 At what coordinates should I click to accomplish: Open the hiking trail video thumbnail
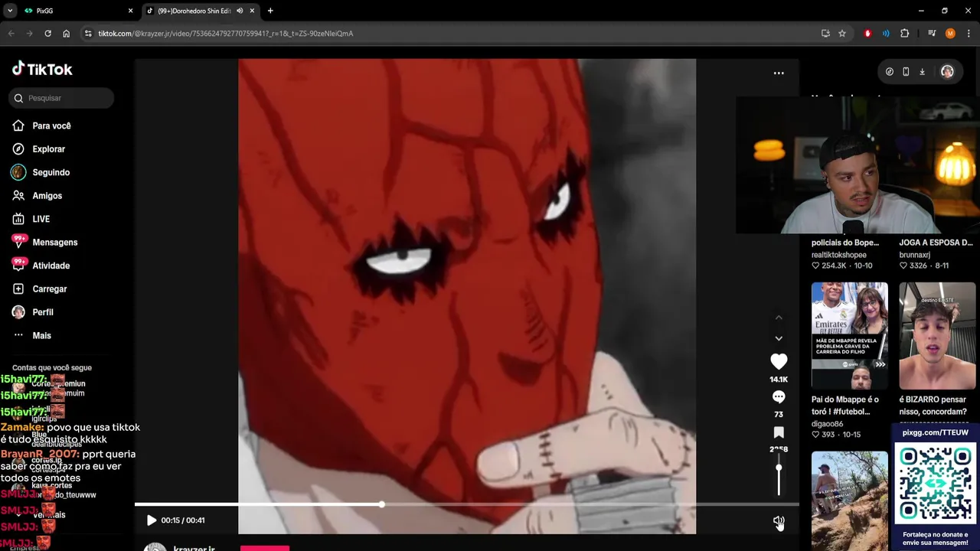[x=850, y=500]
